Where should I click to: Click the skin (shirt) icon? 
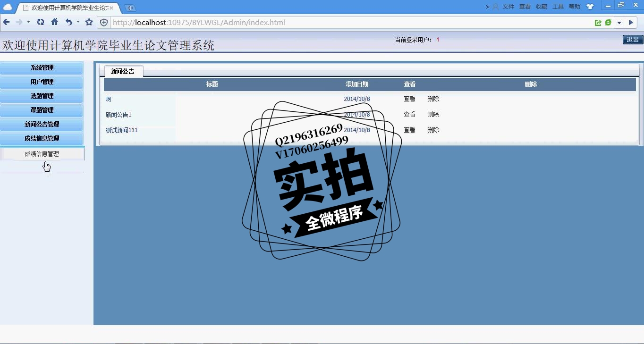tap(590, 7)
